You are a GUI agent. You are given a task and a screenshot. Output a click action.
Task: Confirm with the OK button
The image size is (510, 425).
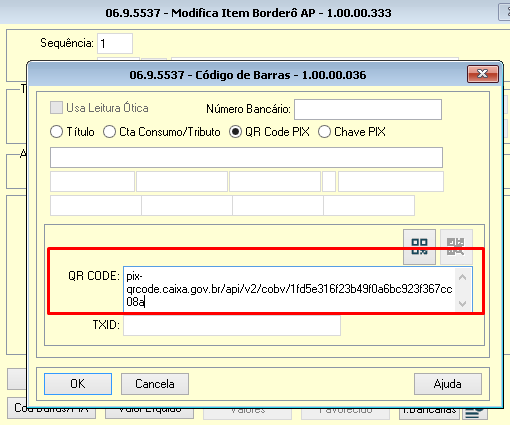(x=78, y=384)
